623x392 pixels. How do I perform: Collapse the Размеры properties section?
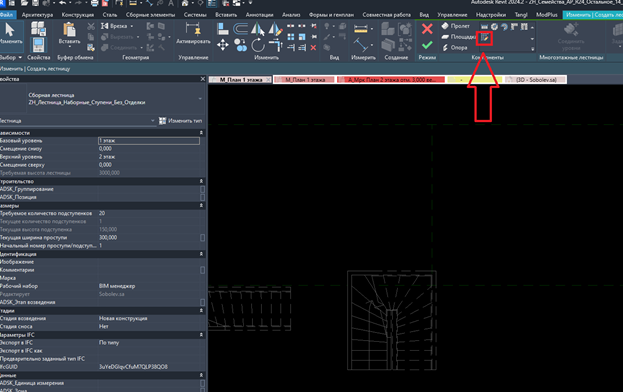point(201,205)
